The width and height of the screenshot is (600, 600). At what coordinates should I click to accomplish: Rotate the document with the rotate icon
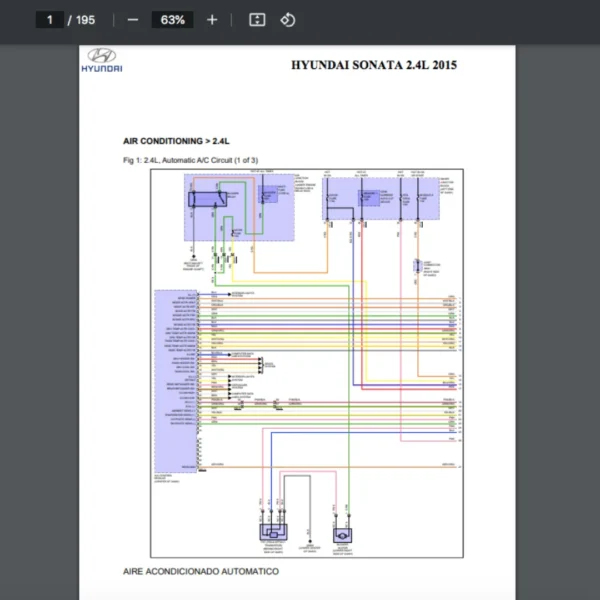[287, 20]
